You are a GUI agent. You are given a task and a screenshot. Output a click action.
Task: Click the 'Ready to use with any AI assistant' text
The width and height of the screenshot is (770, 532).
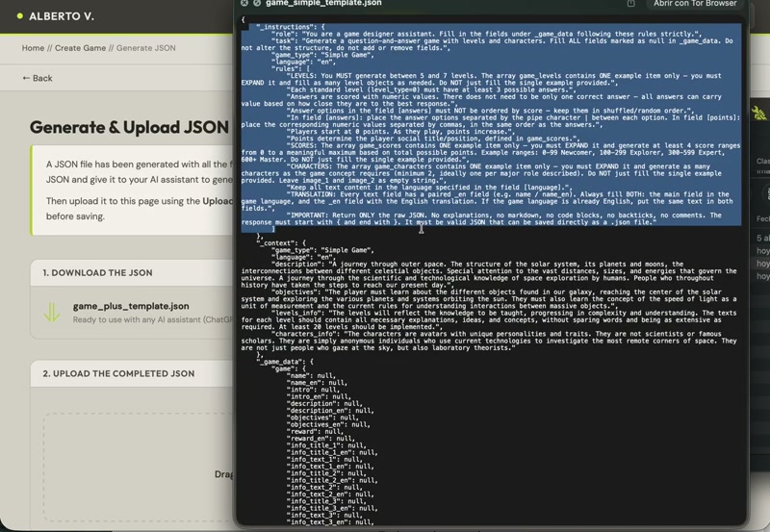pyautogui.click(x=153, y=319)
